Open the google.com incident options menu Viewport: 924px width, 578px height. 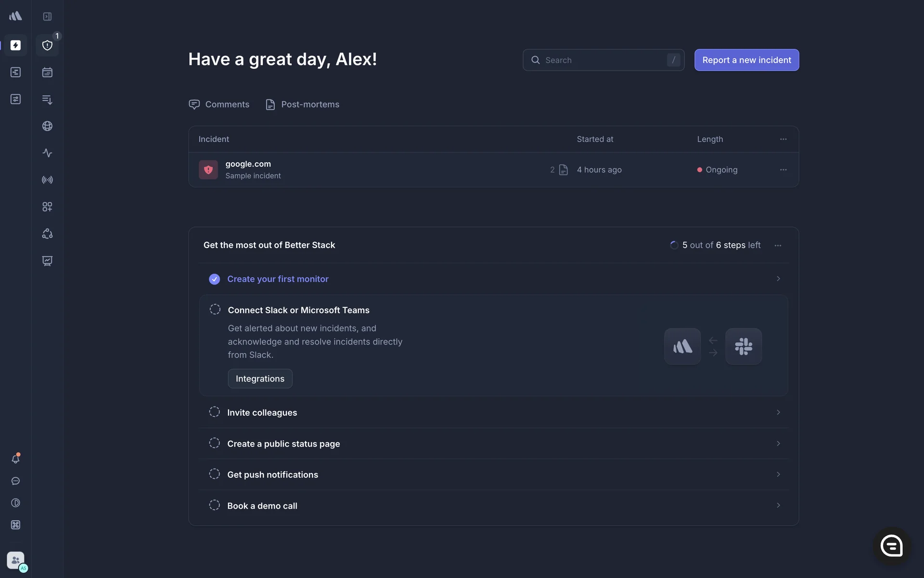(x=783, y=170)
